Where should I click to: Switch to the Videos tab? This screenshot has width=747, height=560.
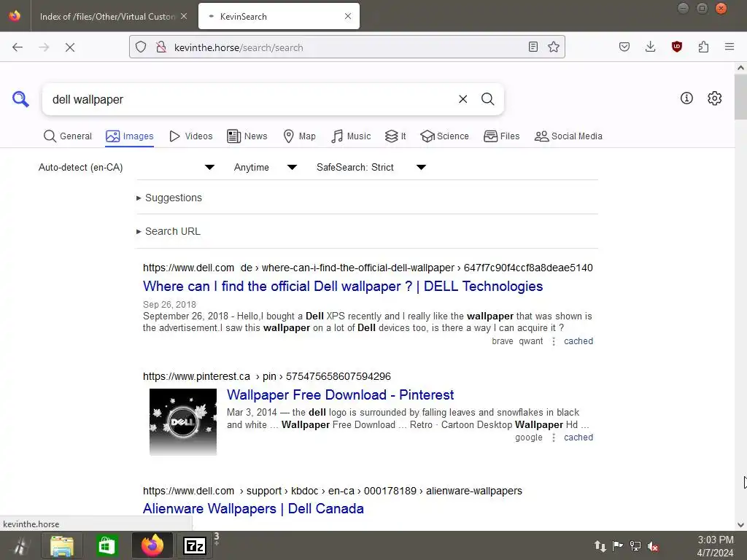191,136
